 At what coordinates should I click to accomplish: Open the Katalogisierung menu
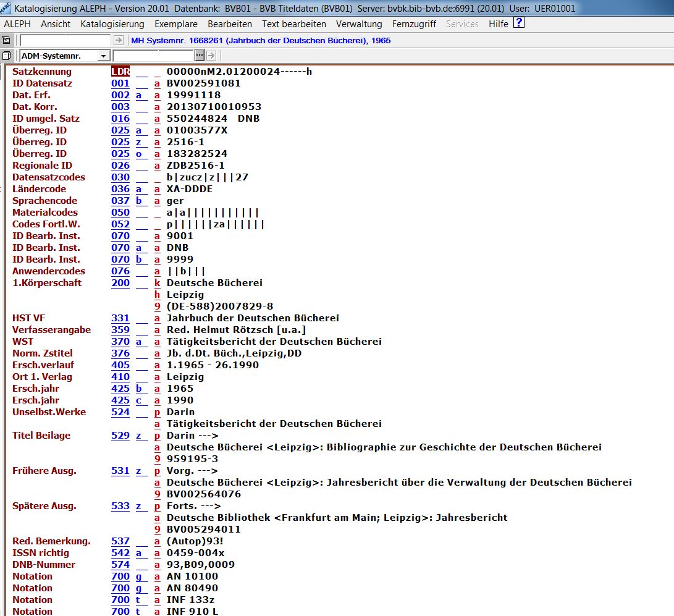(x=112, y=24)
